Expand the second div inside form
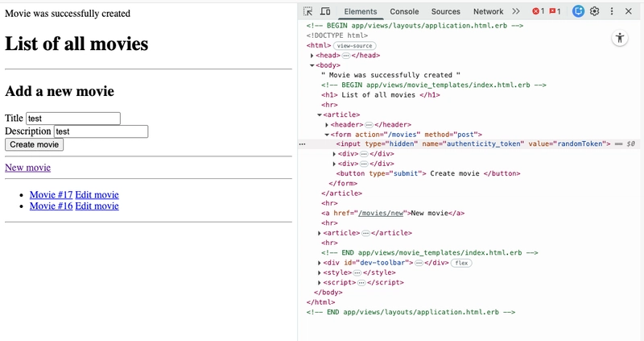This screenshot has height=341, width=644. (x=334, y=164)
